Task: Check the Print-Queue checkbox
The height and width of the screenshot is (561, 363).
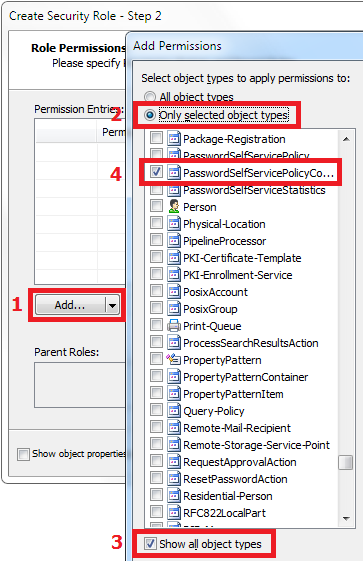Action: tap(156, 325)
